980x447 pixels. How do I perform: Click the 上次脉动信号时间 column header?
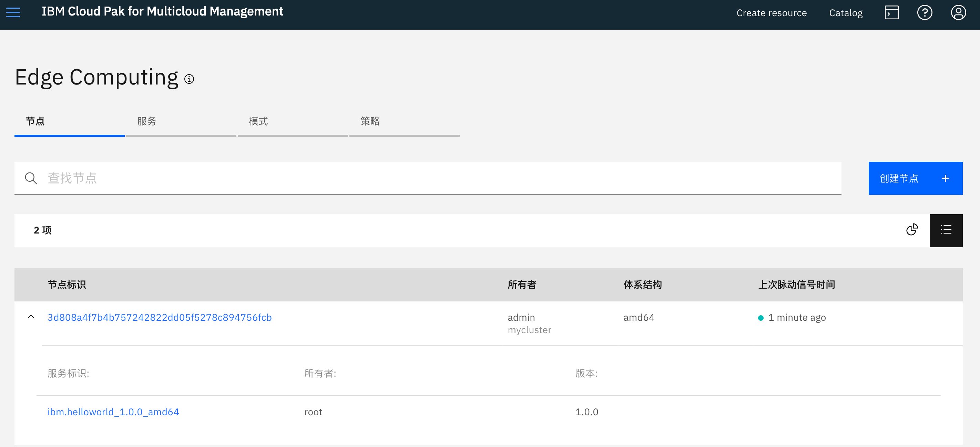point(796,285)
